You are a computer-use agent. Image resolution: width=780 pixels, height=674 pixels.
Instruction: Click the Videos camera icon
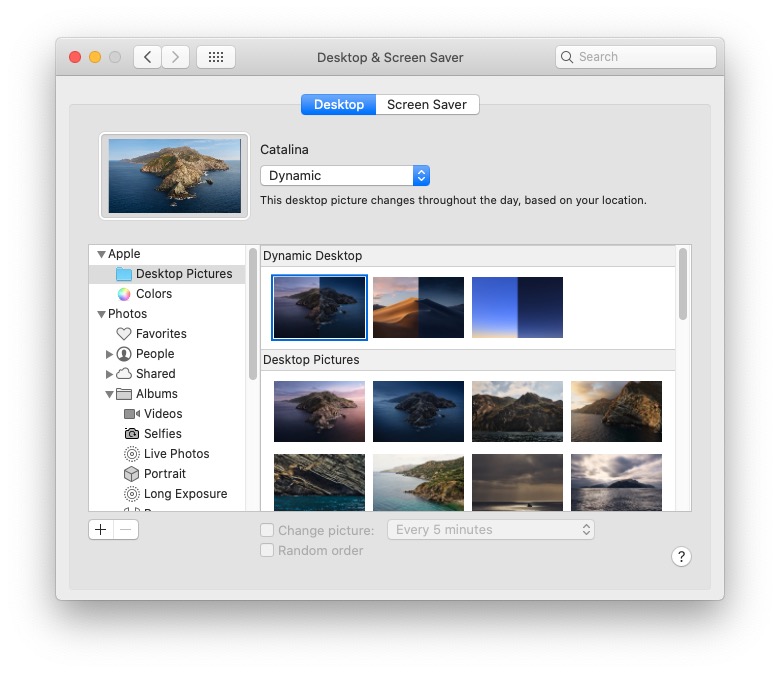click(132, 414)
